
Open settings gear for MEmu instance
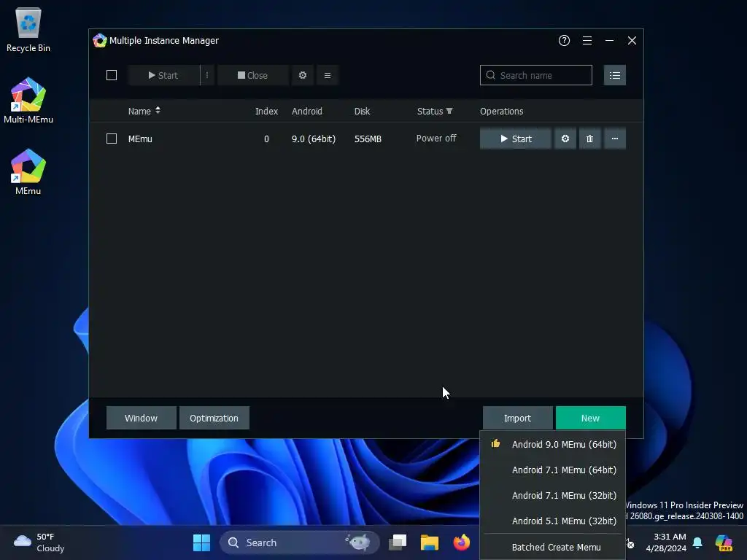[x=565, y=139]
